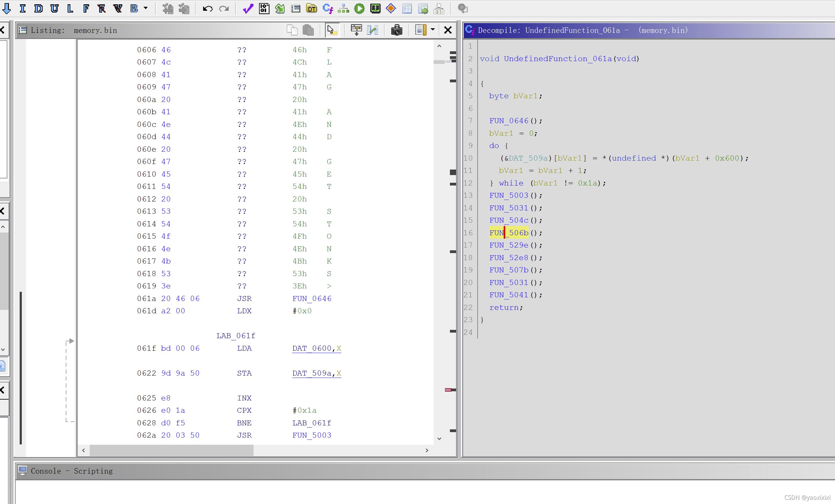Open Listing field options dropdown arrow
This screenshot has width=835, height=504.
click(x=433, y=30)
